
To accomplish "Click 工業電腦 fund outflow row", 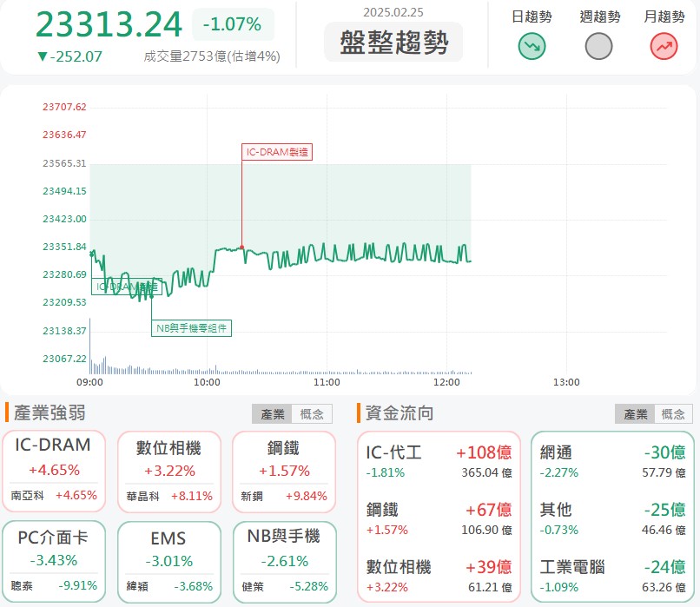I will coord(612,577).
